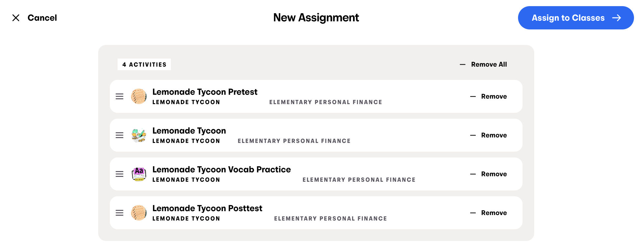Remove the Lemonade Tycoon game activity
The height and width of the screenshot is (249, 644).
489,135
